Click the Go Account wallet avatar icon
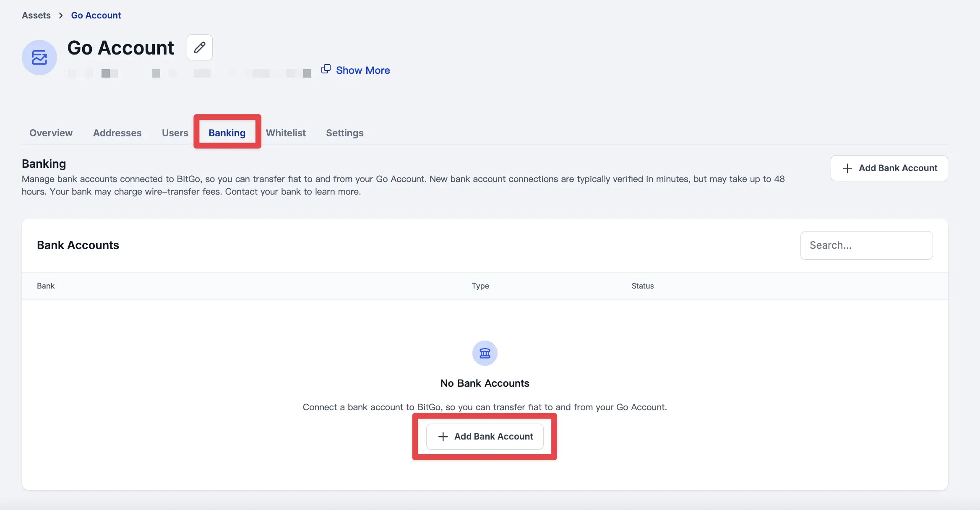Screen dimensions: 980x510 [39, 57]
